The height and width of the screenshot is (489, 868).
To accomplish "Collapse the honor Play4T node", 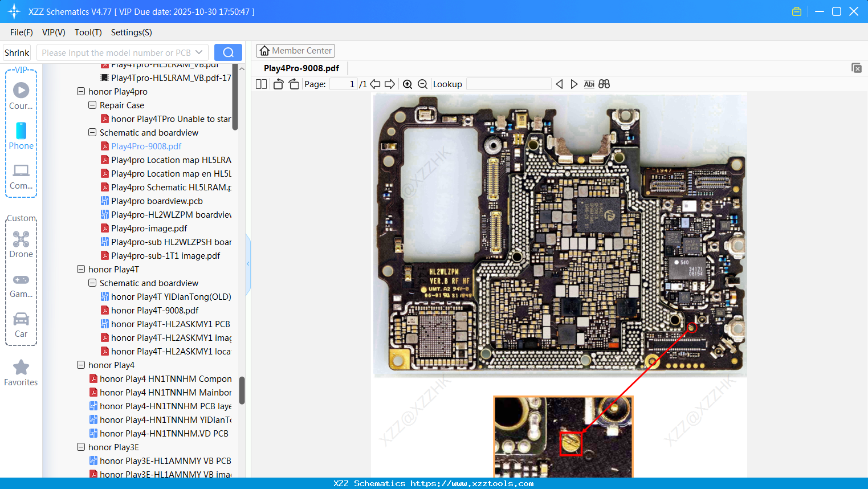I will 81,269.
